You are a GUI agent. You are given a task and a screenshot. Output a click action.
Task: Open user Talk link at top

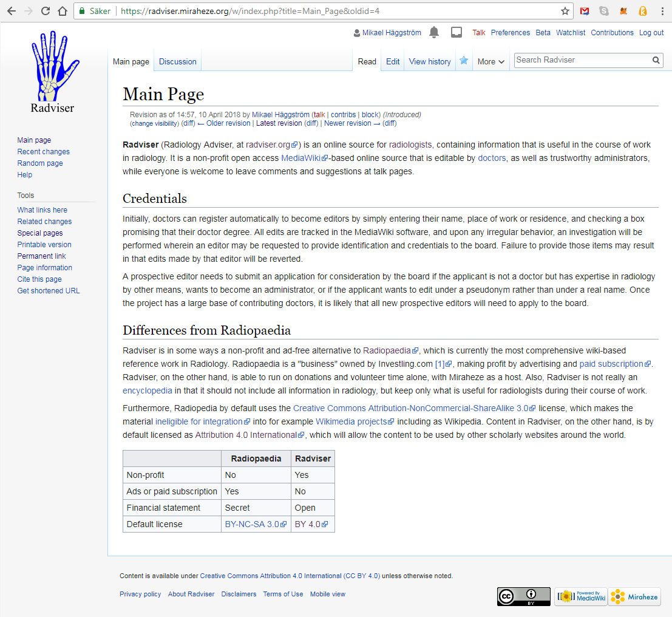coord(479,33)
